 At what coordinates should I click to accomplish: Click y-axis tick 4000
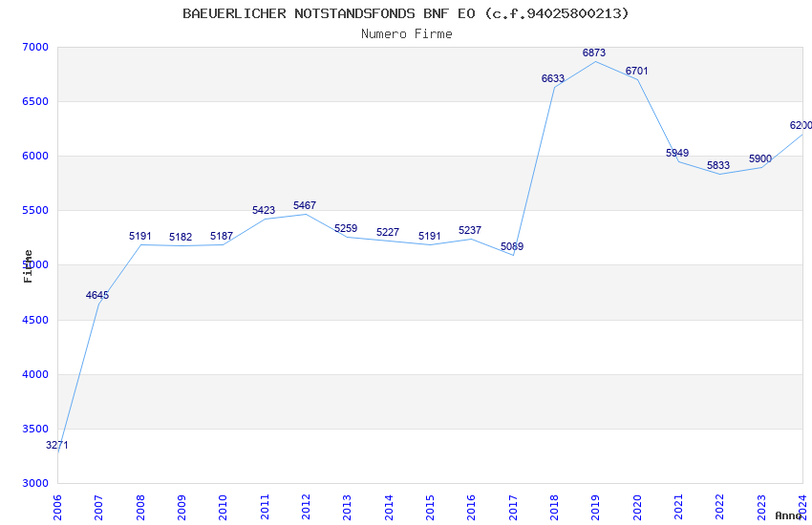tap(35, 374)
